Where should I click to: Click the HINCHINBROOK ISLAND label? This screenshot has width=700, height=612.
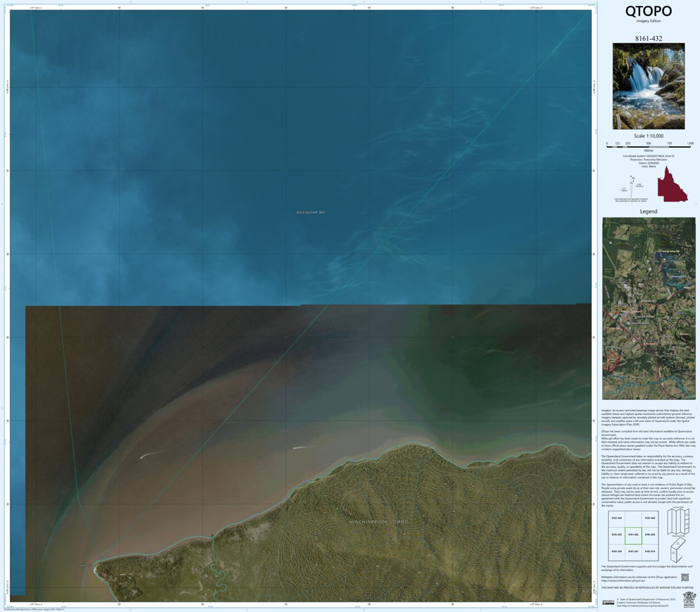pos(378,521)
